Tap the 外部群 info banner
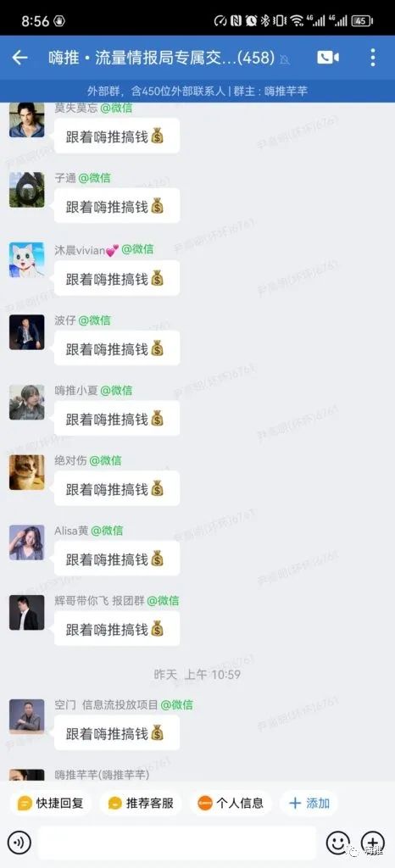Screen dimensions: 395x868 point(197,92)
